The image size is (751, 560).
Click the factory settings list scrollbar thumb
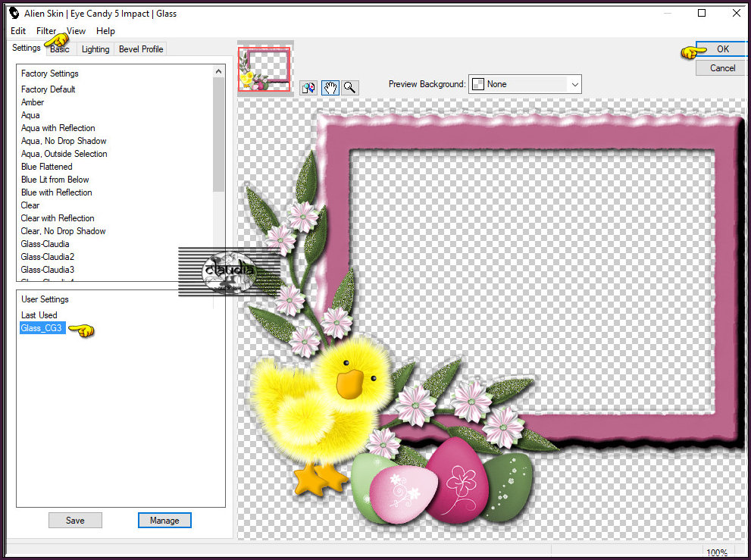click(218, 135)
